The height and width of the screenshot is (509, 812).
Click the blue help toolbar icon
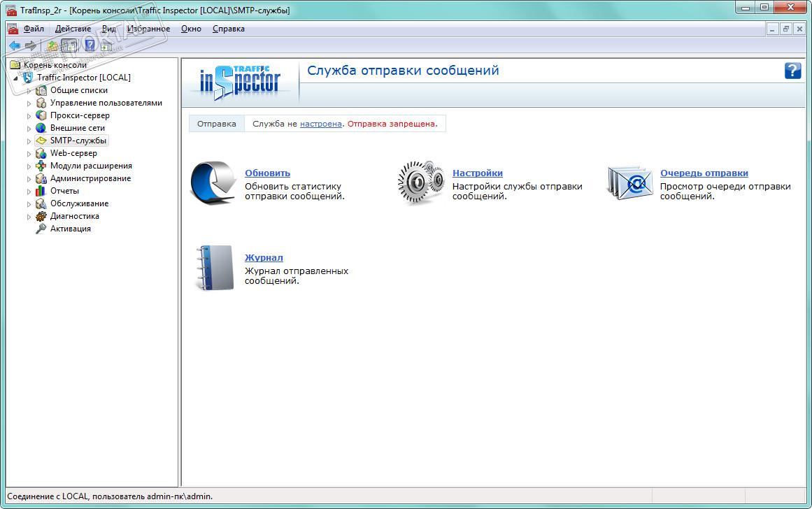(x=90, y=45)
